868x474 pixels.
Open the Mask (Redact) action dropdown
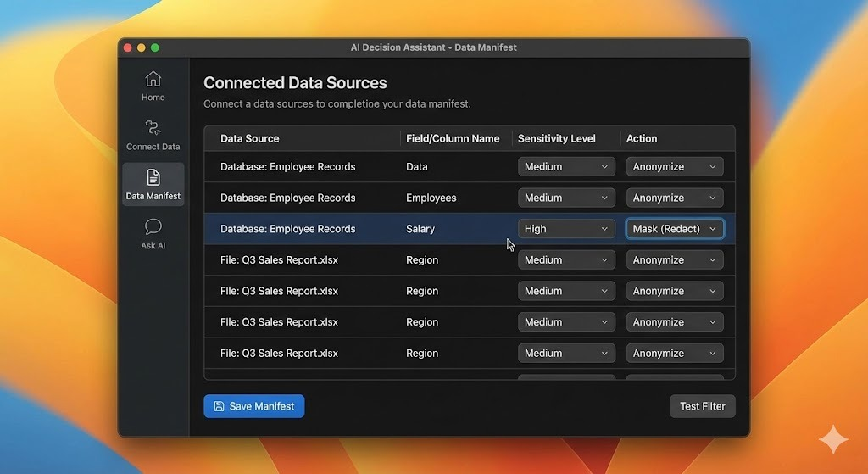click(x=674, y=229)
